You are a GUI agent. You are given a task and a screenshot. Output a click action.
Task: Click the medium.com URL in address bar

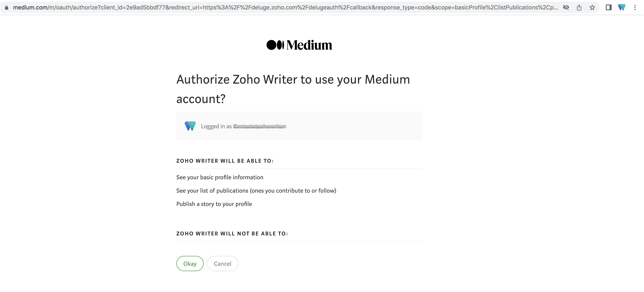tap(285, 8)
